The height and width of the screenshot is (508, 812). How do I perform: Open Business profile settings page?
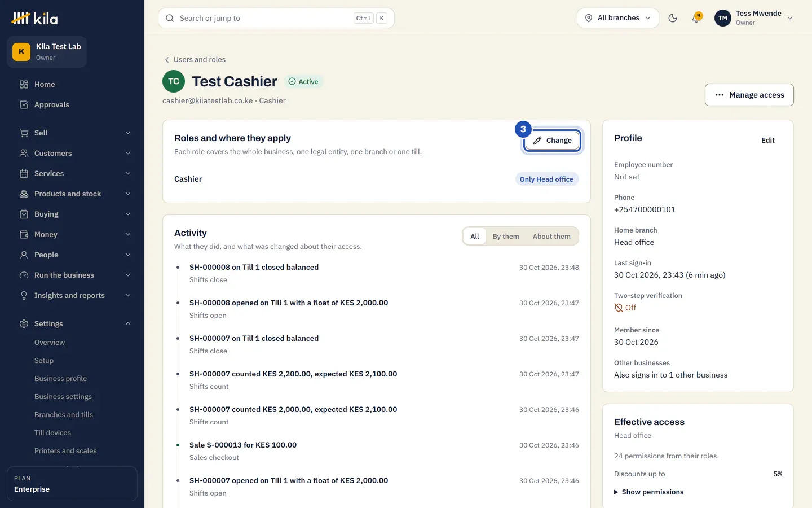[61, 378]
